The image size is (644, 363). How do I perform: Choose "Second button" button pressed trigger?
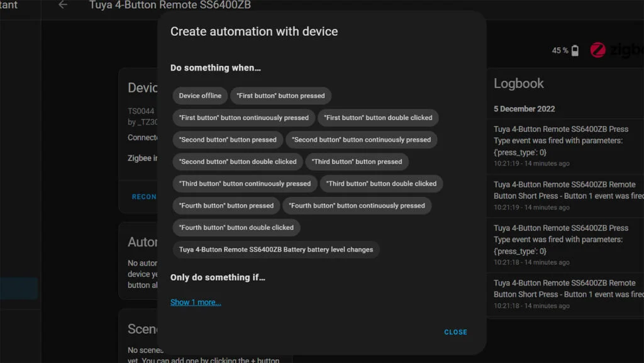(x=228, y=140)
